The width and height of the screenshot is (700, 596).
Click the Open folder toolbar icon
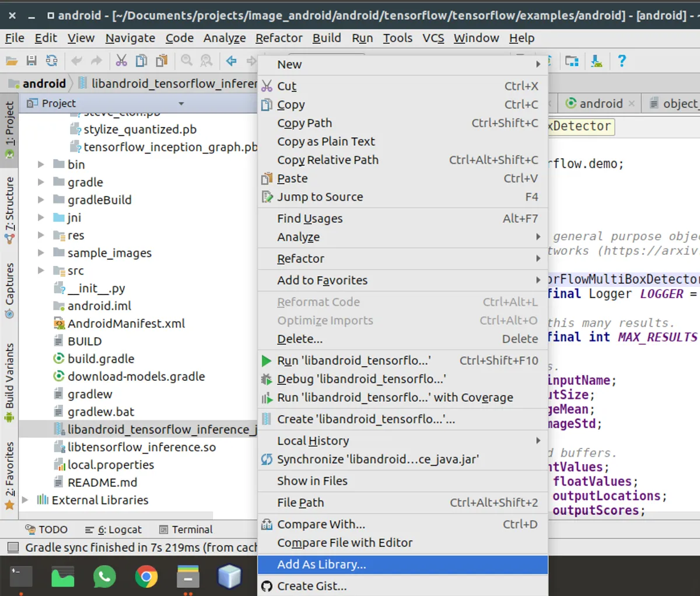(x=12, y=61)
